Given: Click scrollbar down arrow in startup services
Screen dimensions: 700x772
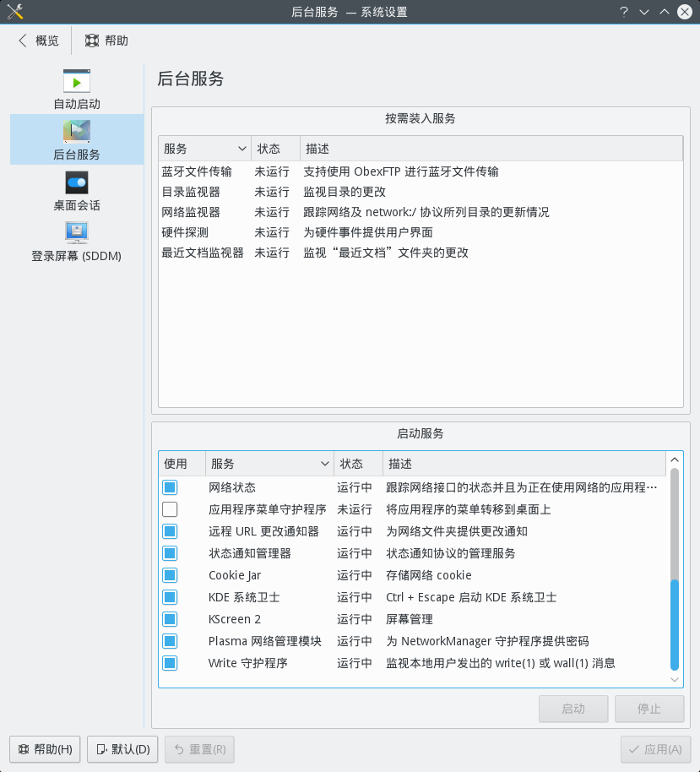Looking at the screenshot, I should pos(675,679).
